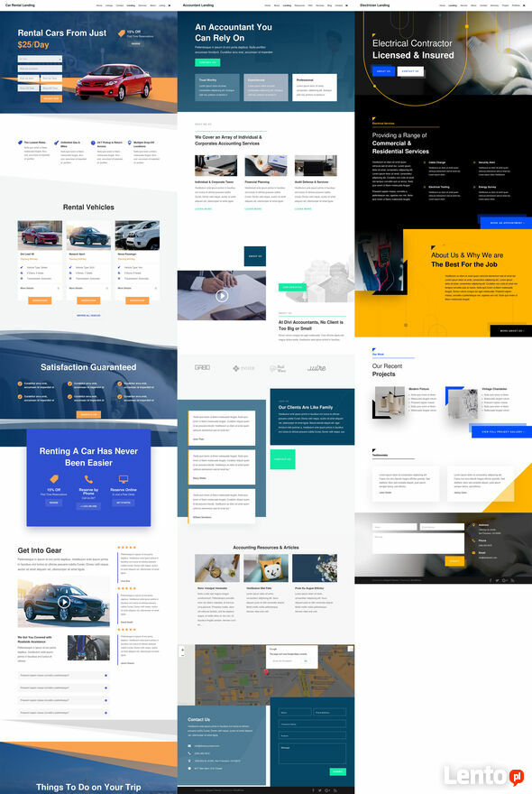Click Contact Us white button on electrician hero
The height and width of the screenshot is (794, 532).
click(x=410, y=71)
